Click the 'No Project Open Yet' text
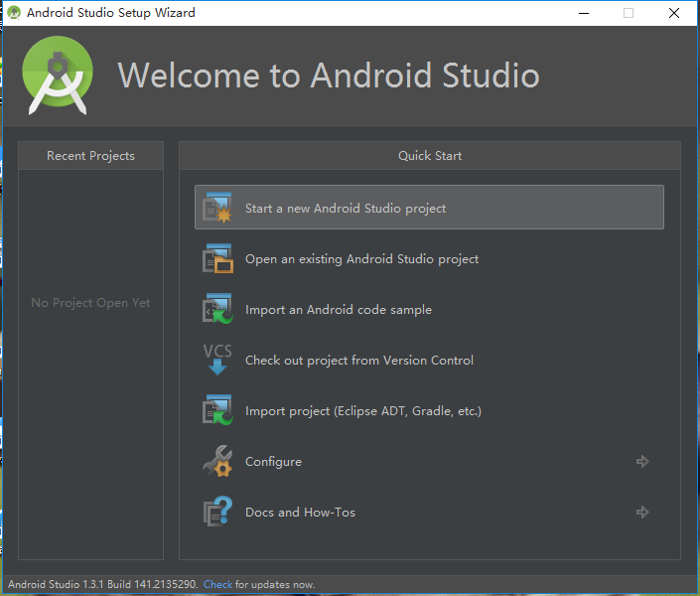Screen dimensions: 700x596 pos(90,303)
